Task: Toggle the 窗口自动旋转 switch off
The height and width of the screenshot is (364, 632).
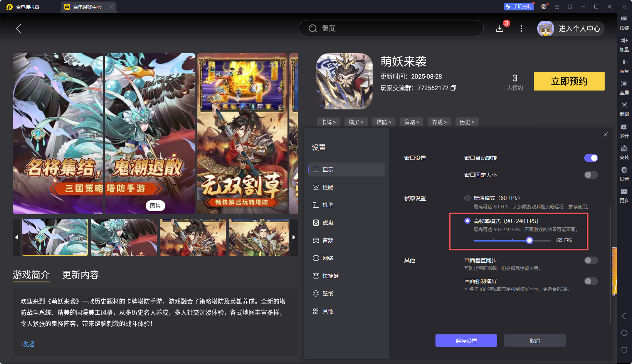Action: 591,158
